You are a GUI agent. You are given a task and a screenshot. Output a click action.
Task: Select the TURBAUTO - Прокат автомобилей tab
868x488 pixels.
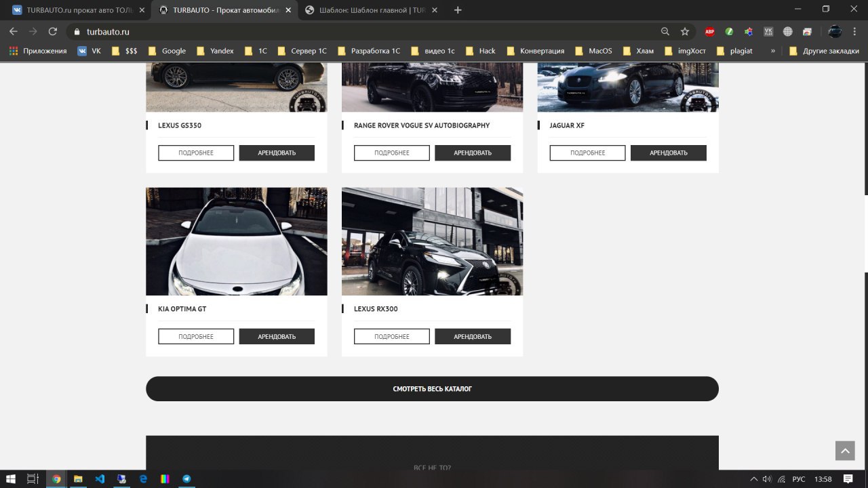click(224, 10)
